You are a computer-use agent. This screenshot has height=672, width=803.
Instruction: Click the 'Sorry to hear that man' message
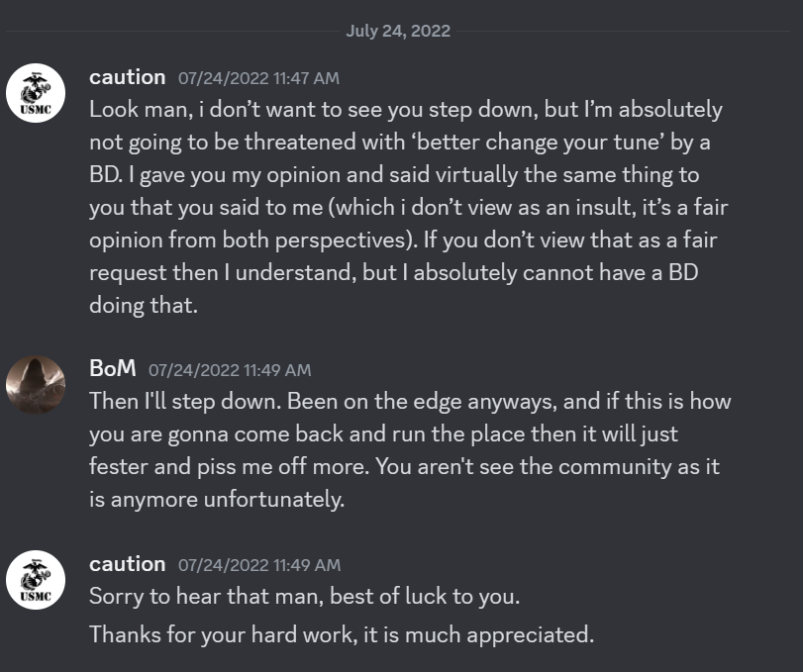point(304,596)
